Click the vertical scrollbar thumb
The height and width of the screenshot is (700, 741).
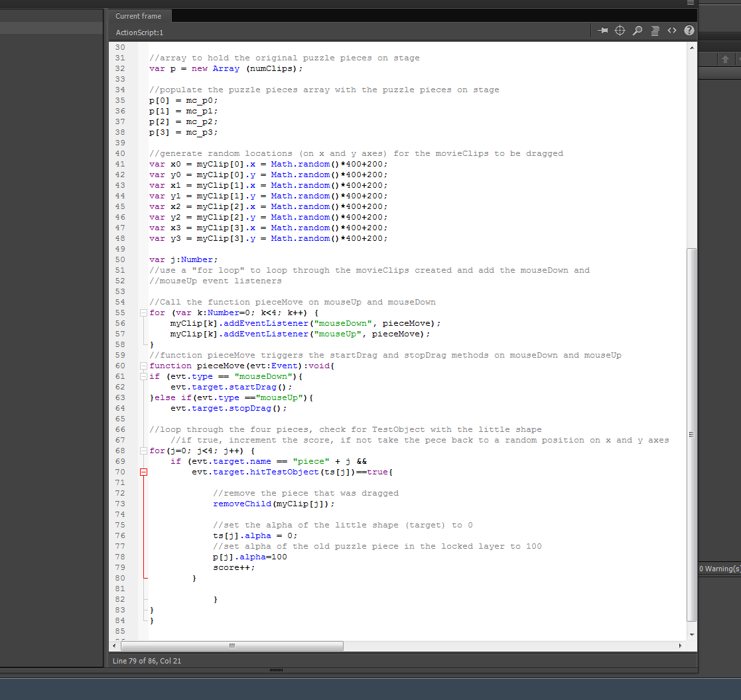692,435
